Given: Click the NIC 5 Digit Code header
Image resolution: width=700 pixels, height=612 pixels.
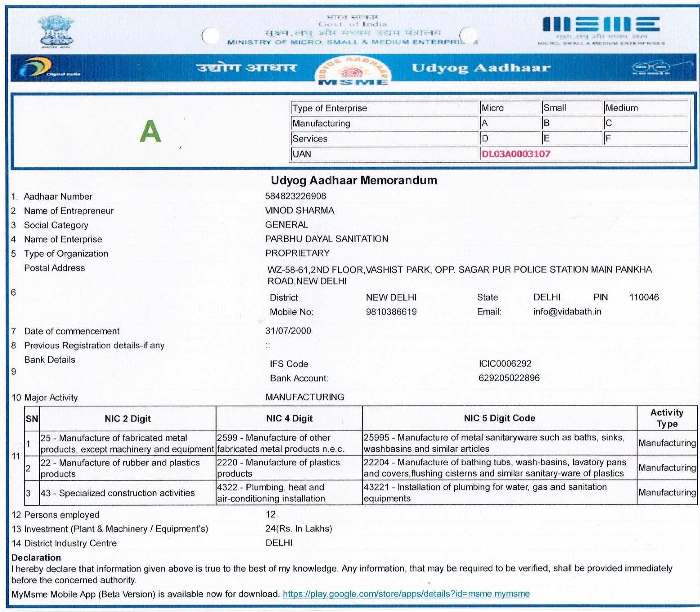Looking at the screenshot, I should click(499, 418).
